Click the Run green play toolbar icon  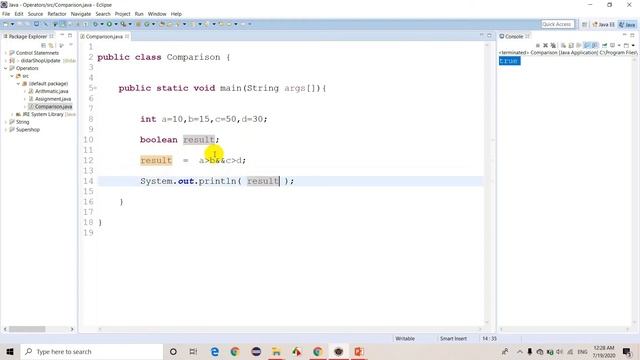click(x=109, y=24)
